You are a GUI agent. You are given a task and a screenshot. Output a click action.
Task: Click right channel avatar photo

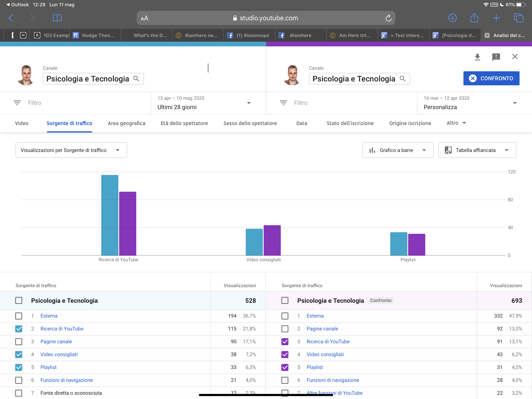pyautogui.click(x=292, y=75)
